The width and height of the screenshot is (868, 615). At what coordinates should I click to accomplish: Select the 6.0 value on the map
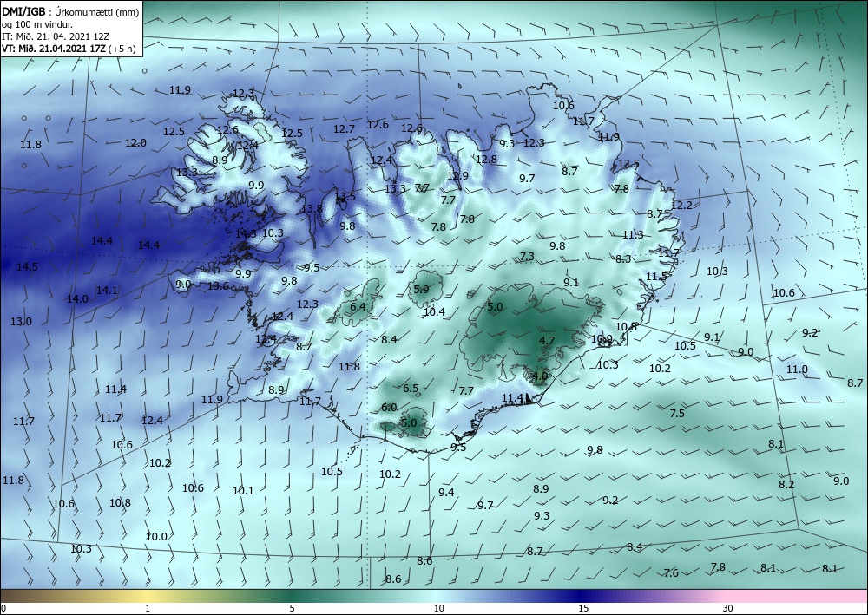pos(389,407)
